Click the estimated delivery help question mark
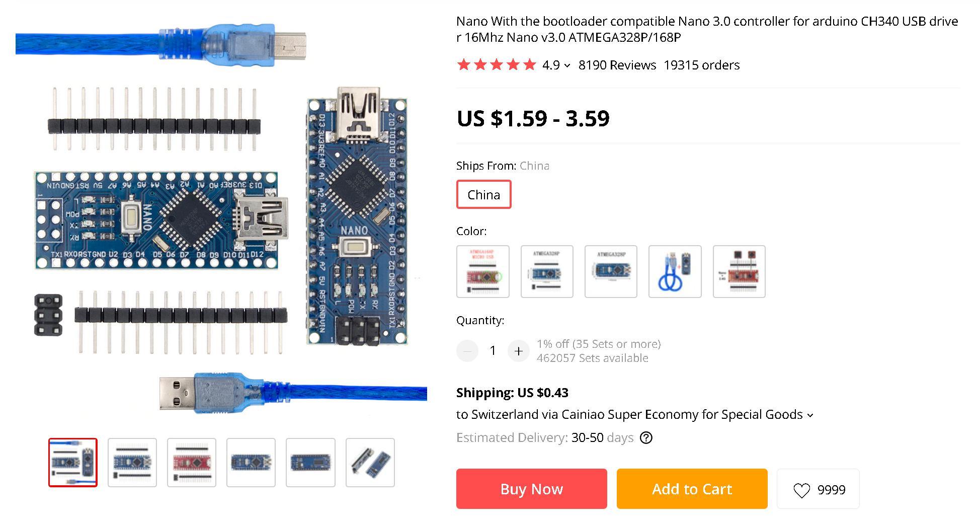Screen dimensions: 980x521 point(646,438)
